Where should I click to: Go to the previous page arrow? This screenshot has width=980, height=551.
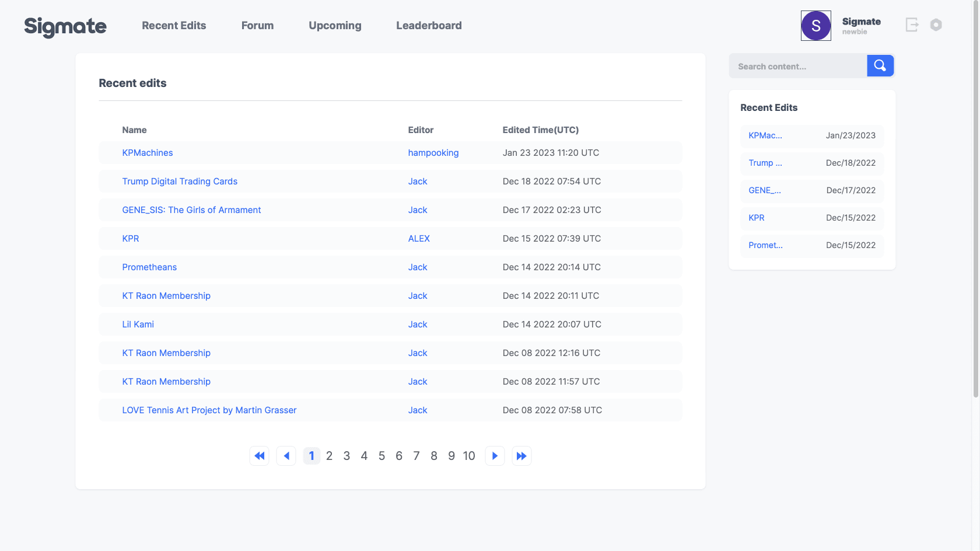[x=286, y=456]
